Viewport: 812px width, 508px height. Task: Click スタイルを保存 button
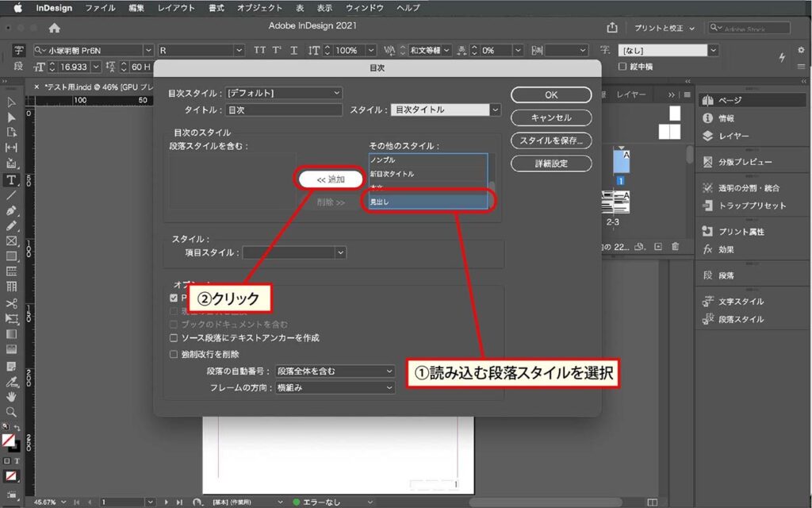click(551, 140)
